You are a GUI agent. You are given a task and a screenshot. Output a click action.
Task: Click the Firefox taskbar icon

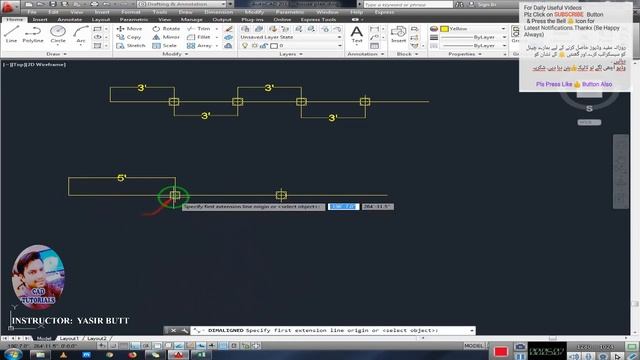pyautogui.click(x=132, y=355)
